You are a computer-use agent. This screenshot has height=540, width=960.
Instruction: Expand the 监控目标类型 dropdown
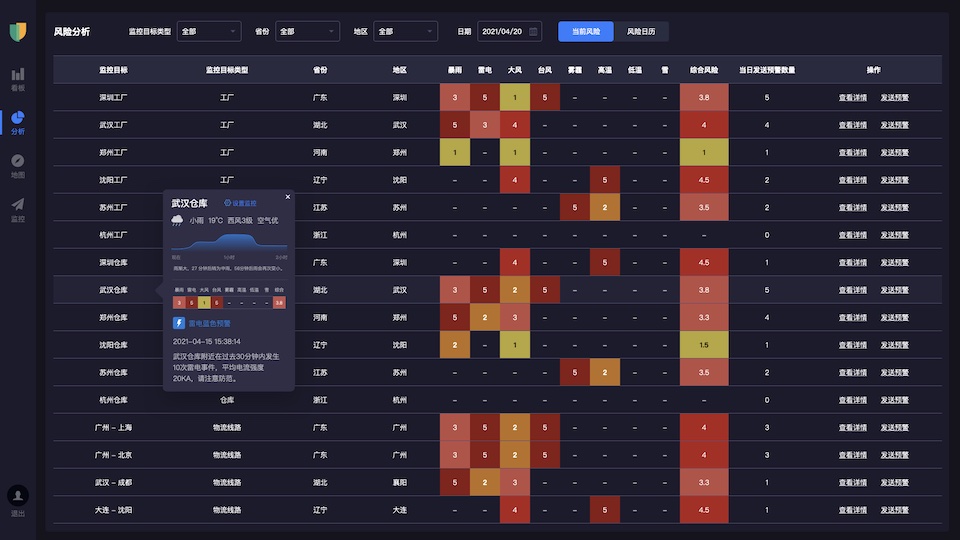(209, 31)
